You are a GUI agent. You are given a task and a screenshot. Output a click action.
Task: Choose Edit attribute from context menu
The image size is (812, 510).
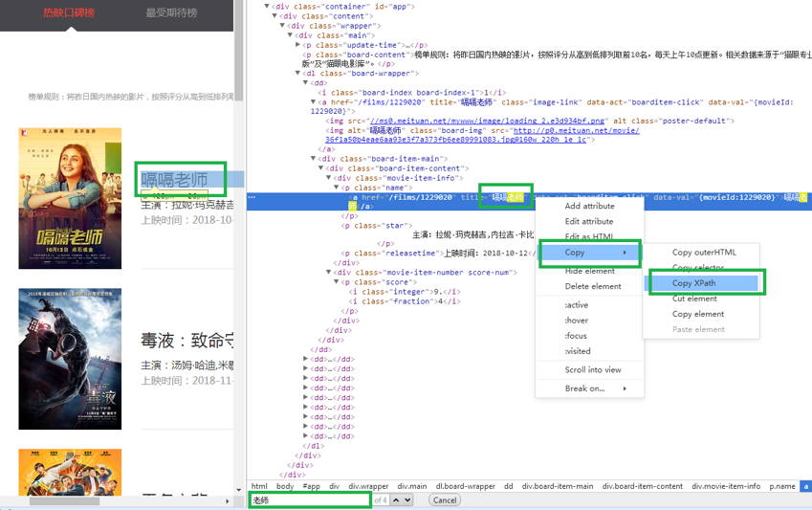(589, 221)
